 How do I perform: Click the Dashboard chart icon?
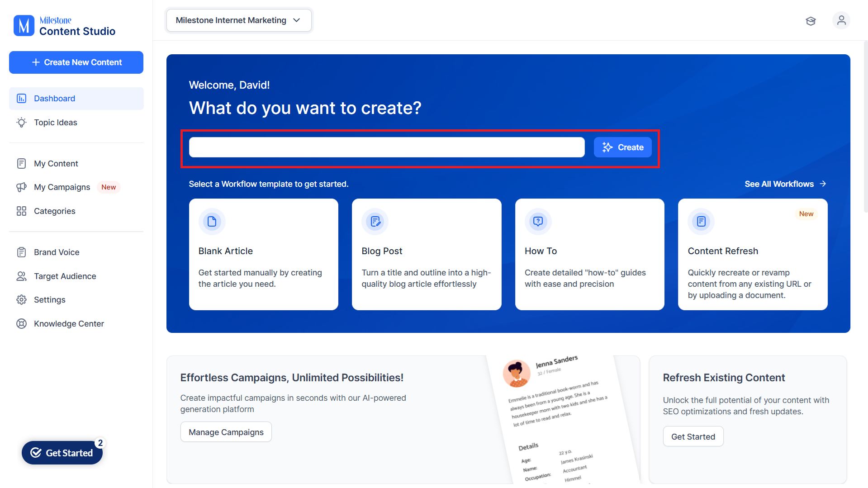tap(21, 99)
